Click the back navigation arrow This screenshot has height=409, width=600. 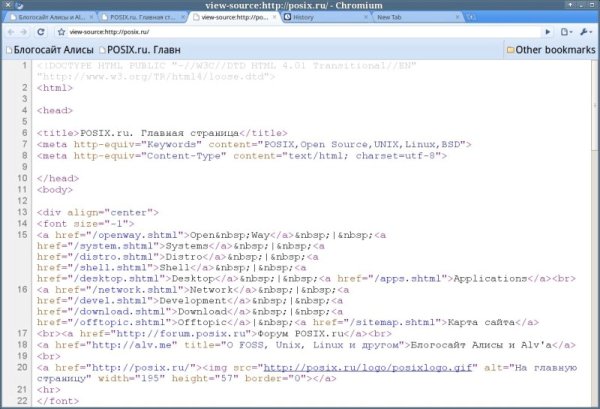[11, 32]
